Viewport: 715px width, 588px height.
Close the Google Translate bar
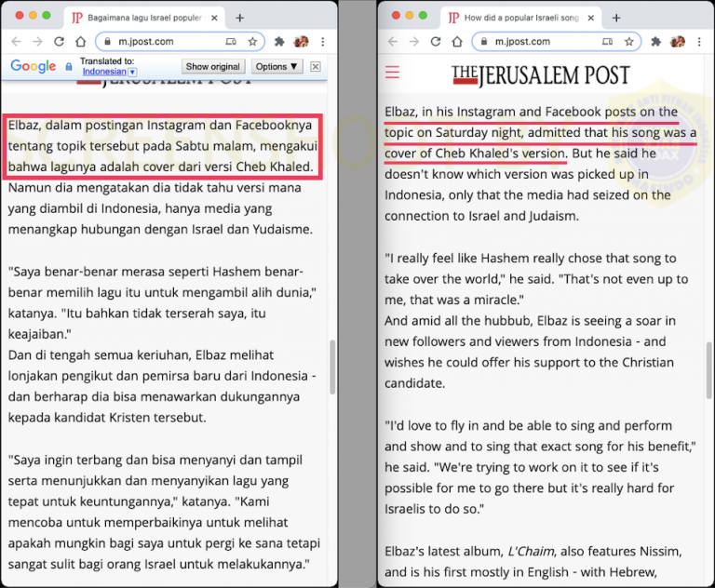pos(315,67)
